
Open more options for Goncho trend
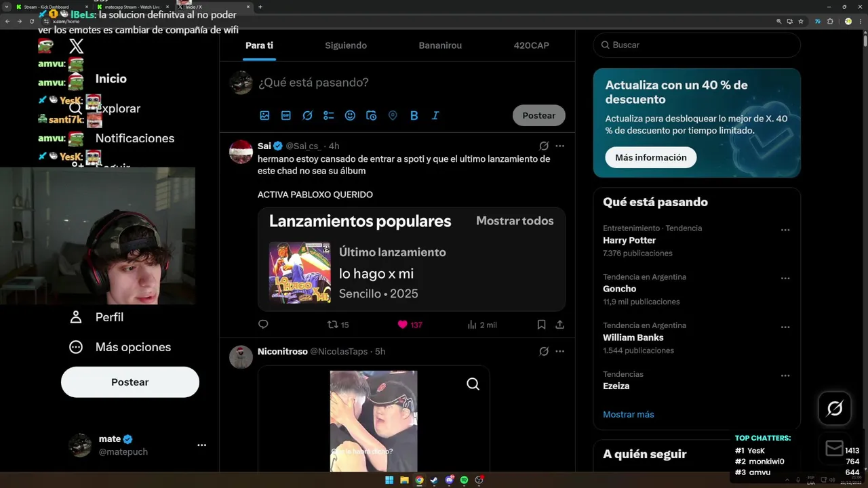coord(785,279)
